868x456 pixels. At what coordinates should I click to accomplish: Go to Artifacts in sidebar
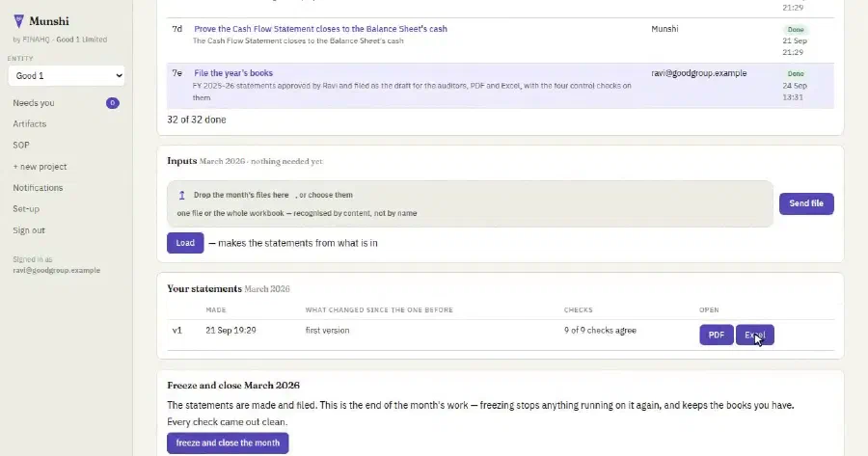click(29, 124)
